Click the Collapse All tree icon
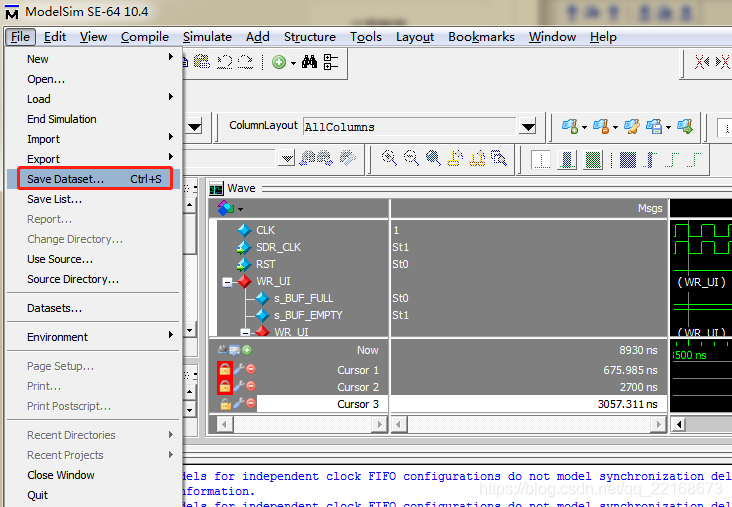Image resolution: width=732 pixels, height=507 pixels. point(331,62)
